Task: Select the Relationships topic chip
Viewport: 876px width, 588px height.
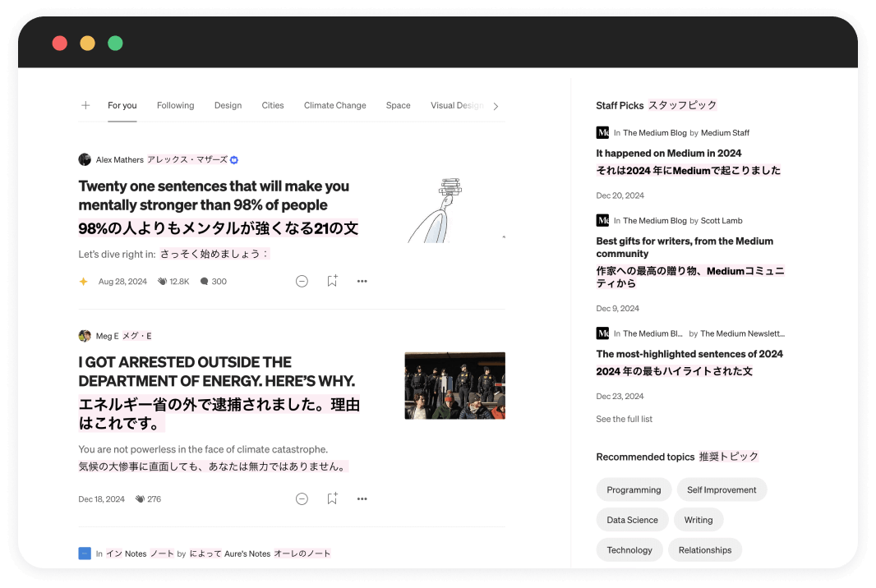Action: coord(705,550)
